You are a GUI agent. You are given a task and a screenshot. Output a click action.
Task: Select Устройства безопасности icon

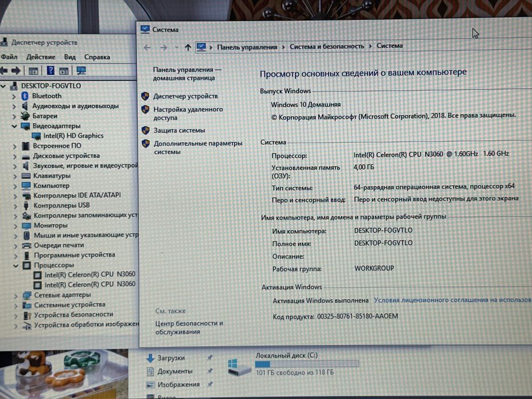click(x=27, y=315)
